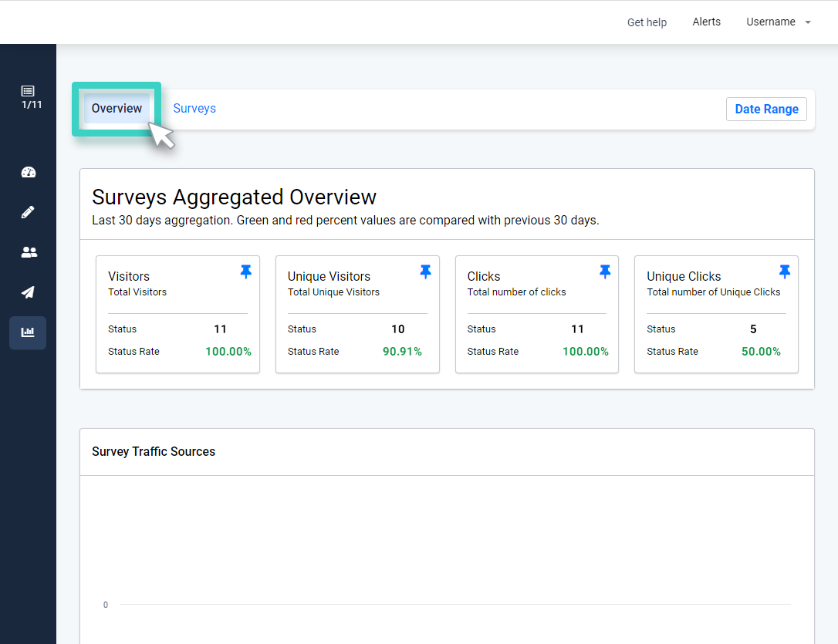Image resolution: width=838 pixels, height=644 pixels.
Task: Pin the Unique Visitors card
Action: (425, 271)
